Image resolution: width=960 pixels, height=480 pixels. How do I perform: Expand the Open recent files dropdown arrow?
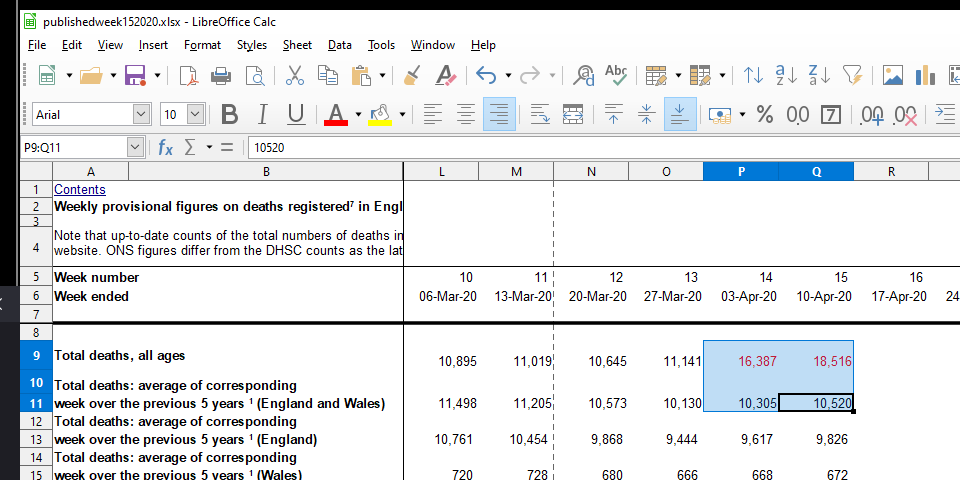(x=113, y=76)
